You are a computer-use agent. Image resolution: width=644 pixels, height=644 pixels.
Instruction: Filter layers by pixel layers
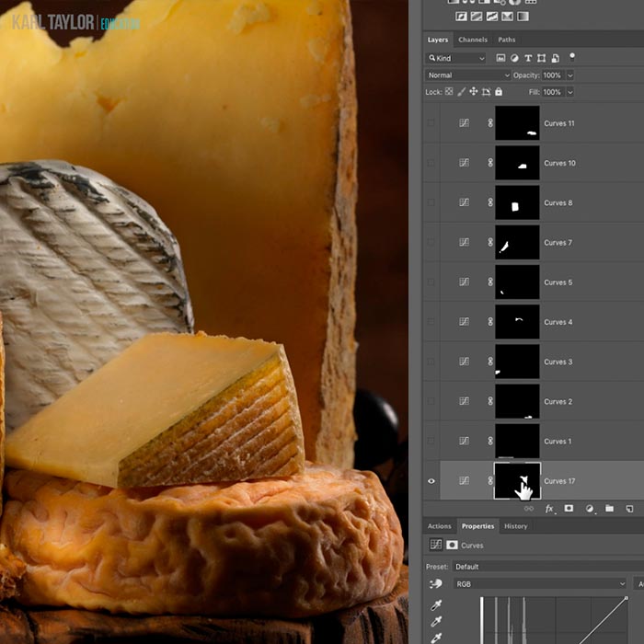click(x=500, y=58)
